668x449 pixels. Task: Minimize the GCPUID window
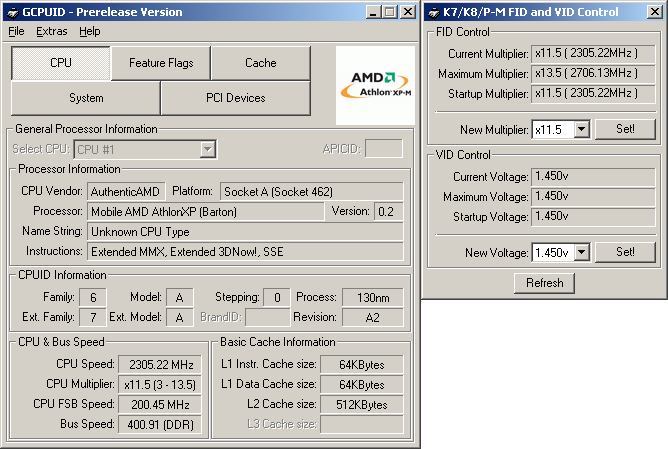point(373,12)
